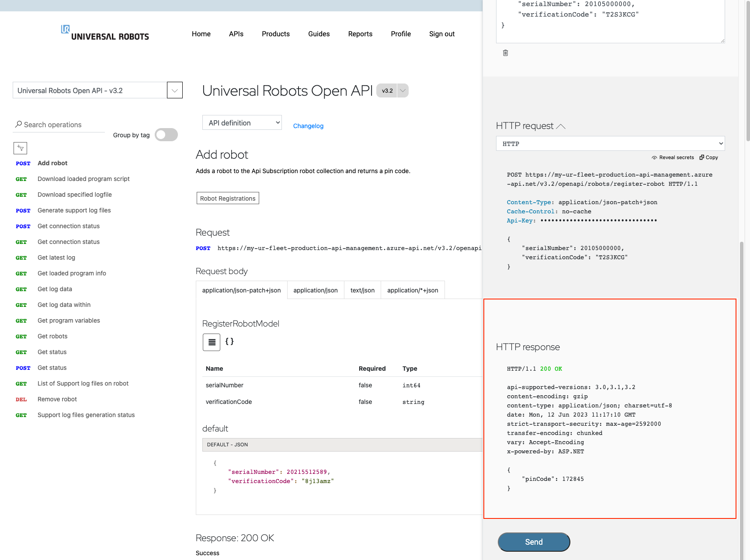Open Guides in navigation
This screenshot has width=750, height=560.
click(x=319, y=34)
